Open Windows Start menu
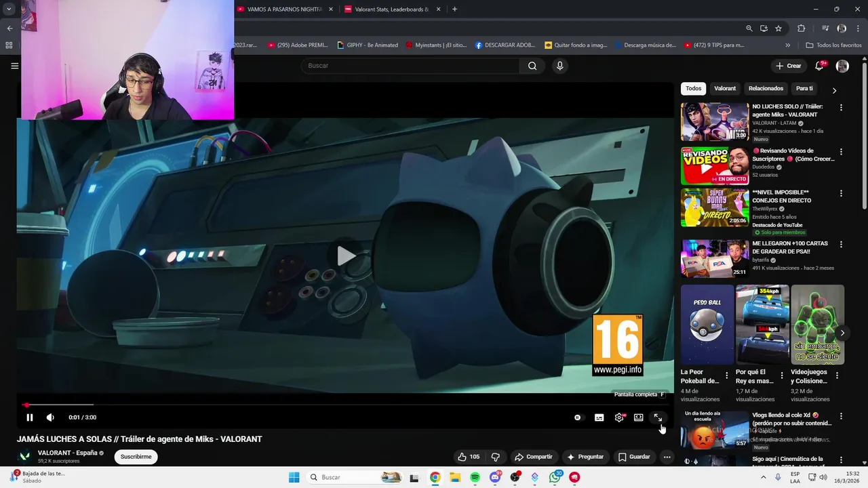Viewport: 868px width, 488px height. point(294,477)
